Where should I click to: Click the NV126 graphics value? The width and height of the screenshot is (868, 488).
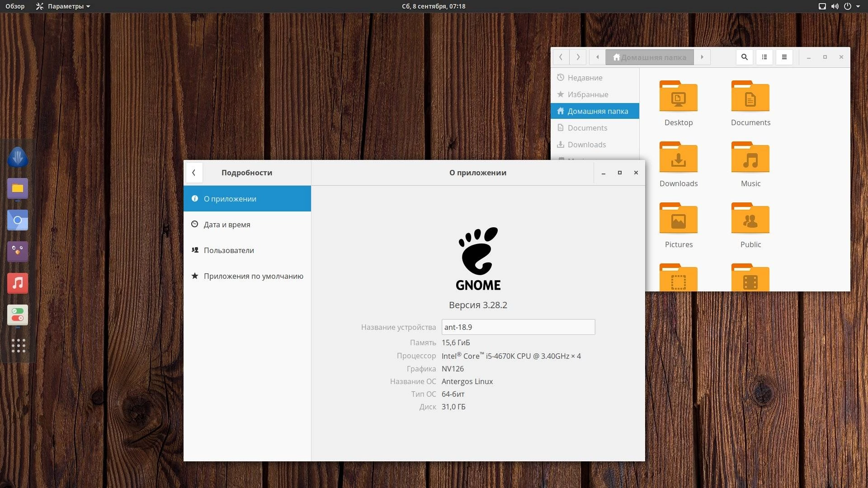pos(453,369)
